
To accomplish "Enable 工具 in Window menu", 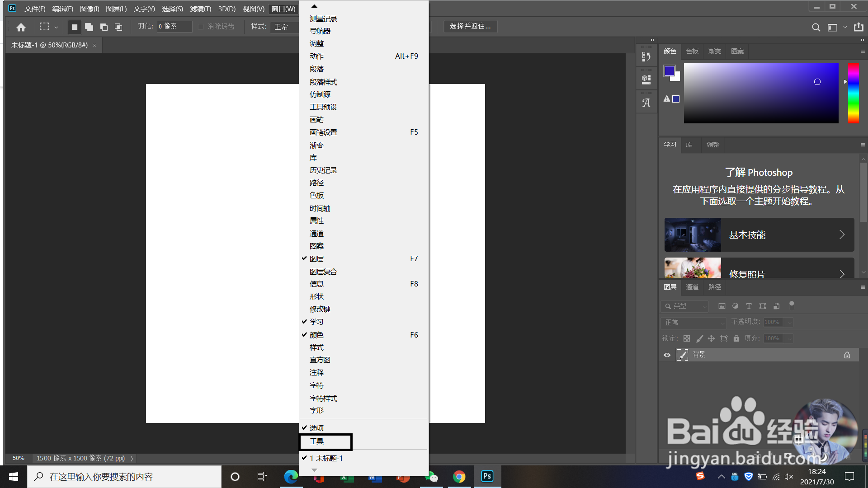I will pyautogui.click(x=364, y=441).
